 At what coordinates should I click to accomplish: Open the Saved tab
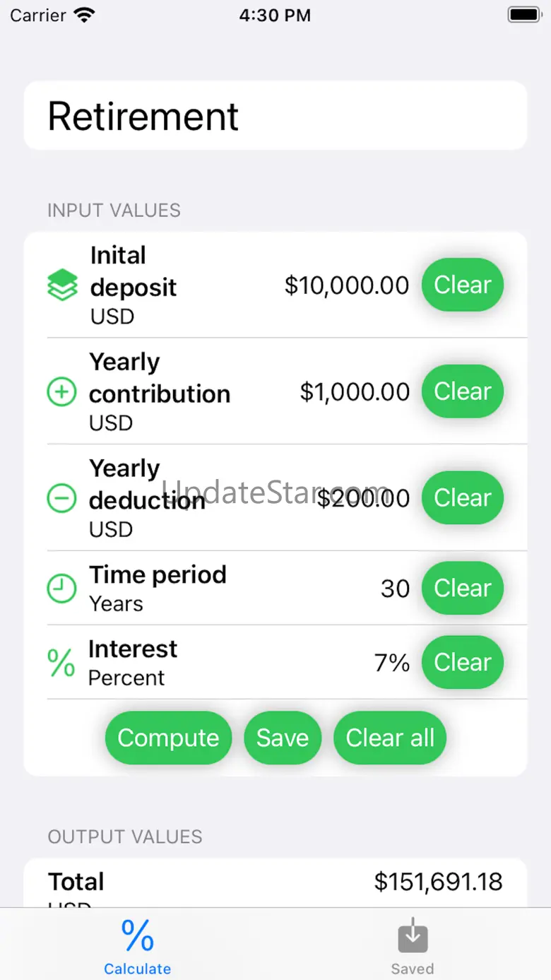413,946
